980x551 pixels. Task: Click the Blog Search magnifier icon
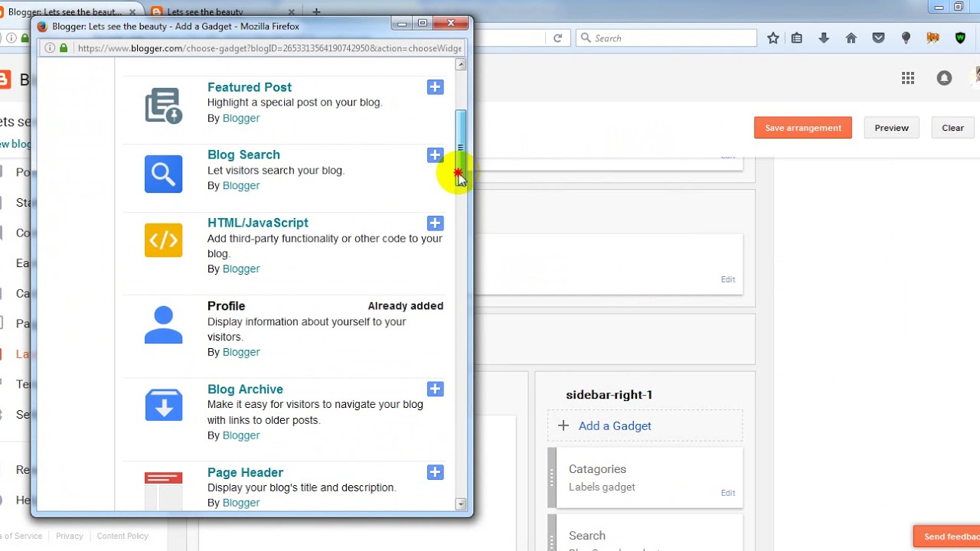pyautogui.click(x=164, y=174)
